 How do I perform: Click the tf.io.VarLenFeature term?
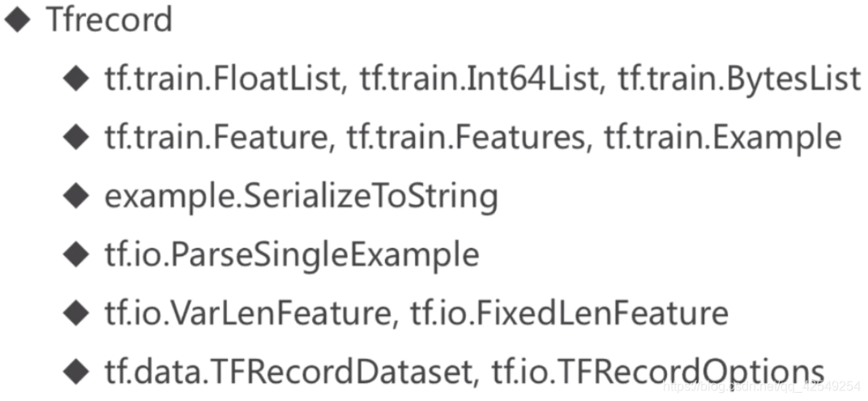coord(247,314)
